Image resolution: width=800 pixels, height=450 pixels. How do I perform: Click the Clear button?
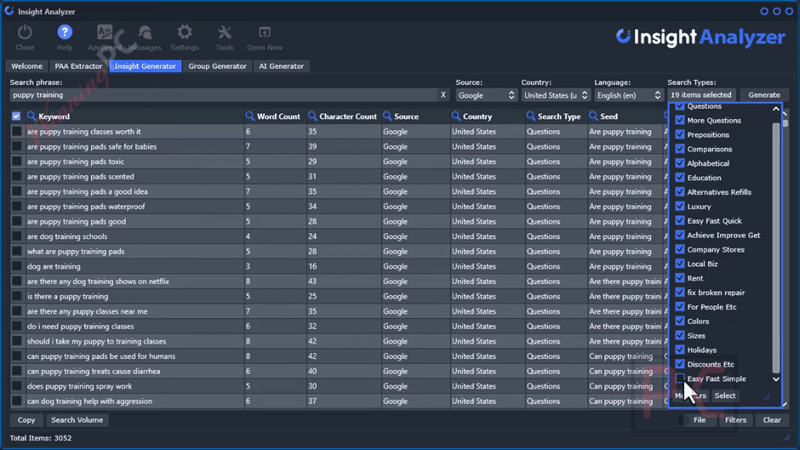tap(771, 420)
